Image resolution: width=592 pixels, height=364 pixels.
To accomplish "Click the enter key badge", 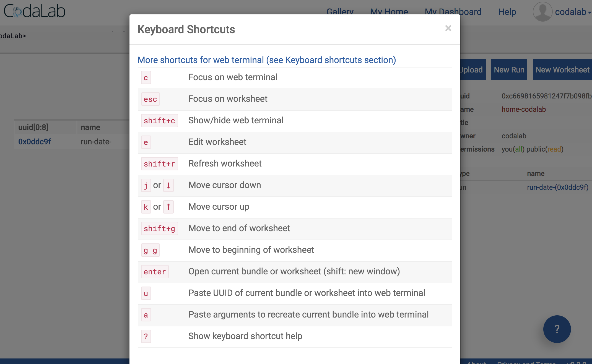I will pos(155,272).
